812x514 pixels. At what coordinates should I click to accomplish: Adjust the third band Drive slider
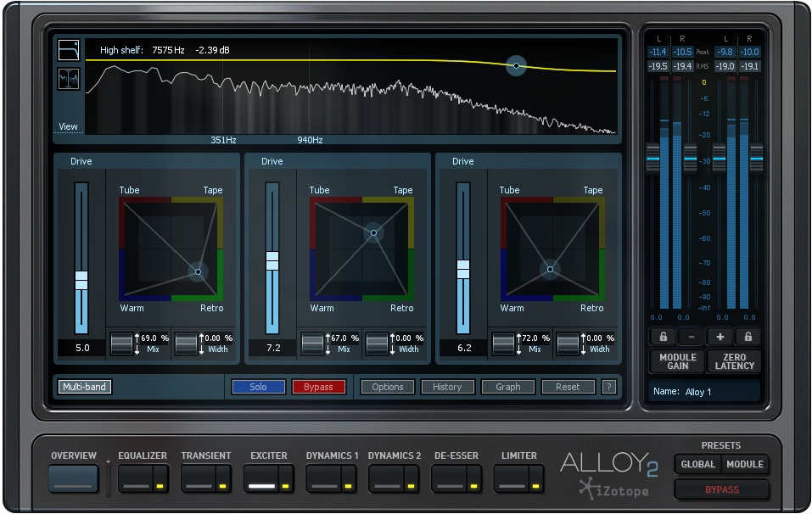click(x=463, y=269)
